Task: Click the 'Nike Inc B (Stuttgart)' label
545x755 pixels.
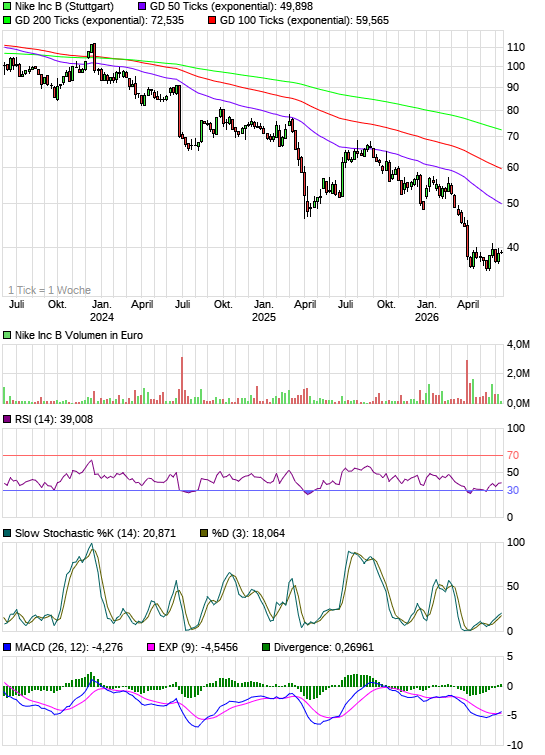Action: tap(65, 7)
